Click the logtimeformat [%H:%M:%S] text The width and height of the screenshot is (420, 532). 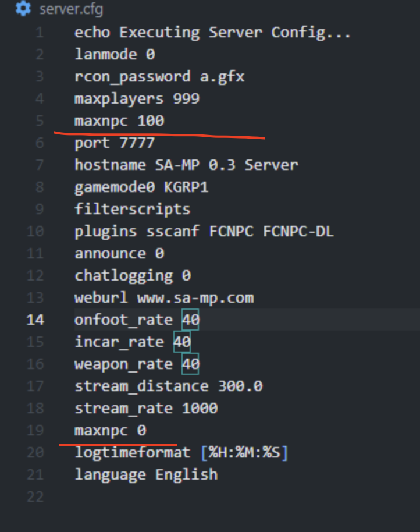pyautogui.click(x=180, y=452)
